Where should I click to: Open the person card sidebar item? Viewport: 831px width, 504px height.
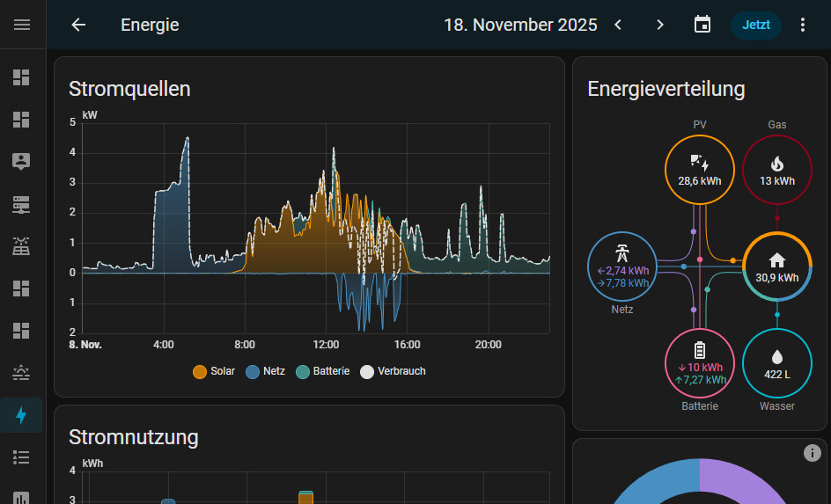pyautogui.click(x=22, y=162)
